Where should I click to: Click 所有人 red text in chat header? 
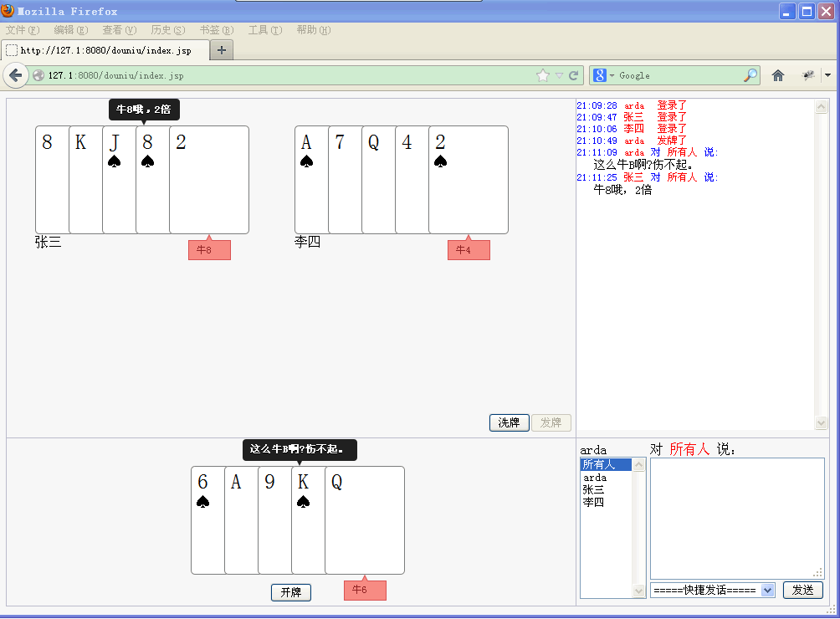click(689, 449)
